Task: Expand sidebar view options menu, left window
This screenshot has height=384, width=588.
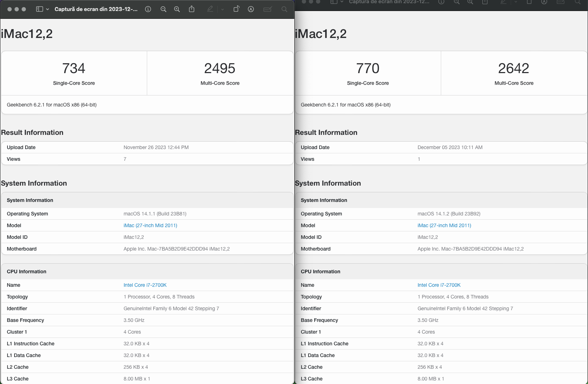Action: [48, 9]
